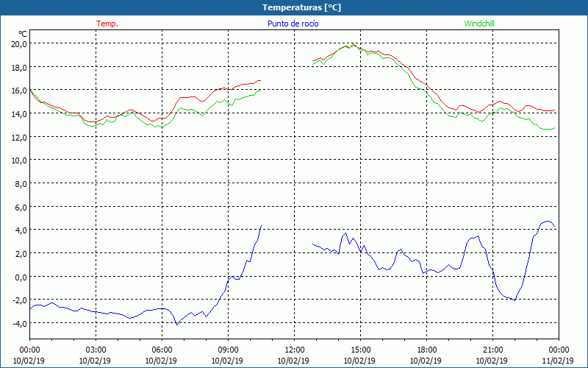Click the '°C' unit label on the y-axis
The image size is (588, 368).
(23, 33)
